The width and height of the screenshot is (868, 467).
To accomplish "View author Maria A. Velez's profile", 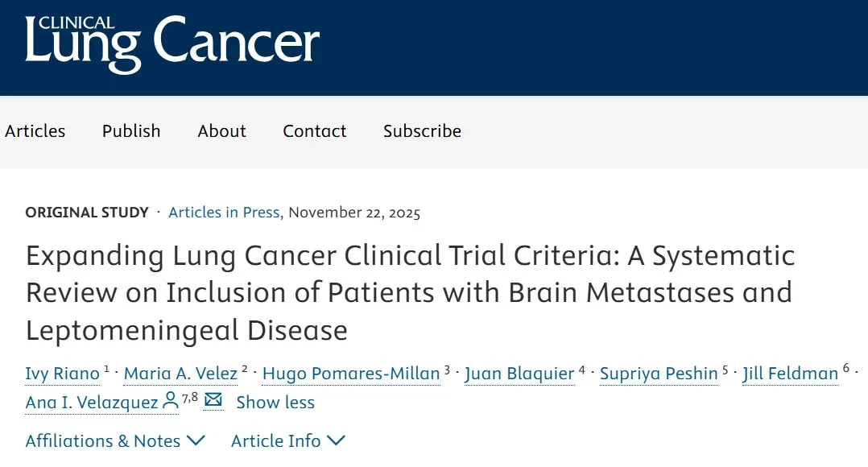I will point(180,374).
